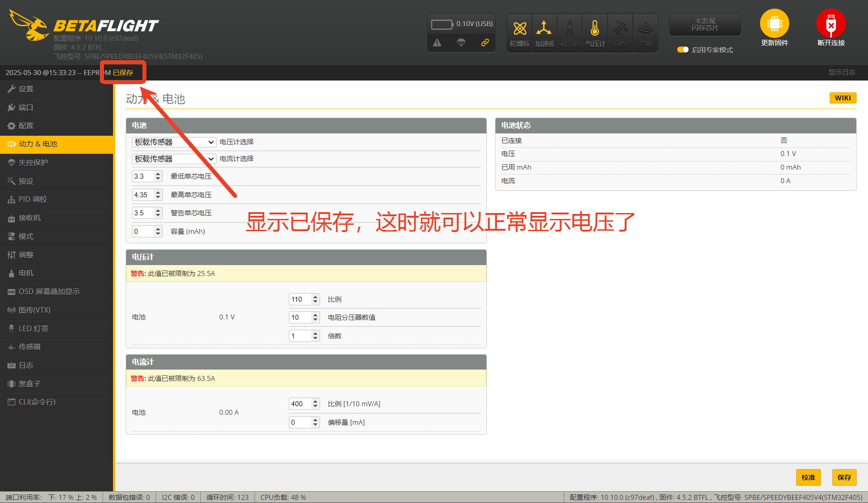Click the WIKI button
Viewport: 868px width, 503px height.
[843, 98]
